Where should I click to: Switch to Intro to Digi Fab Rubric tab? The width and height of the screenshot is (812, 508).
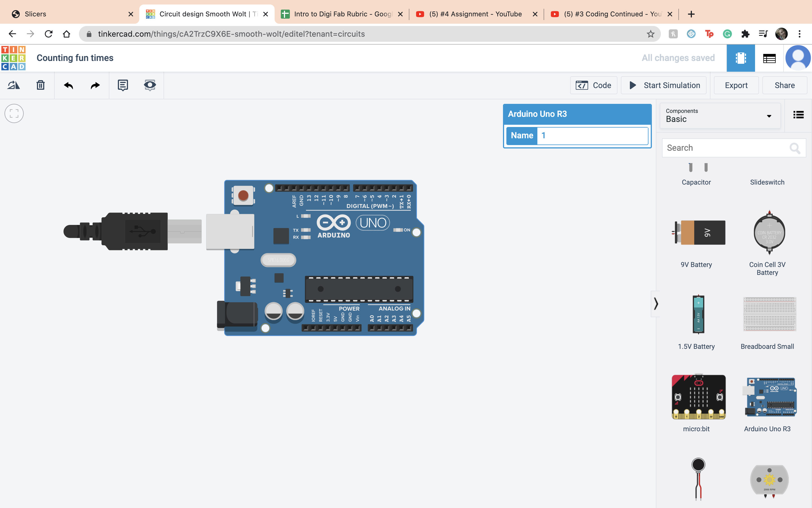(342, 14)
